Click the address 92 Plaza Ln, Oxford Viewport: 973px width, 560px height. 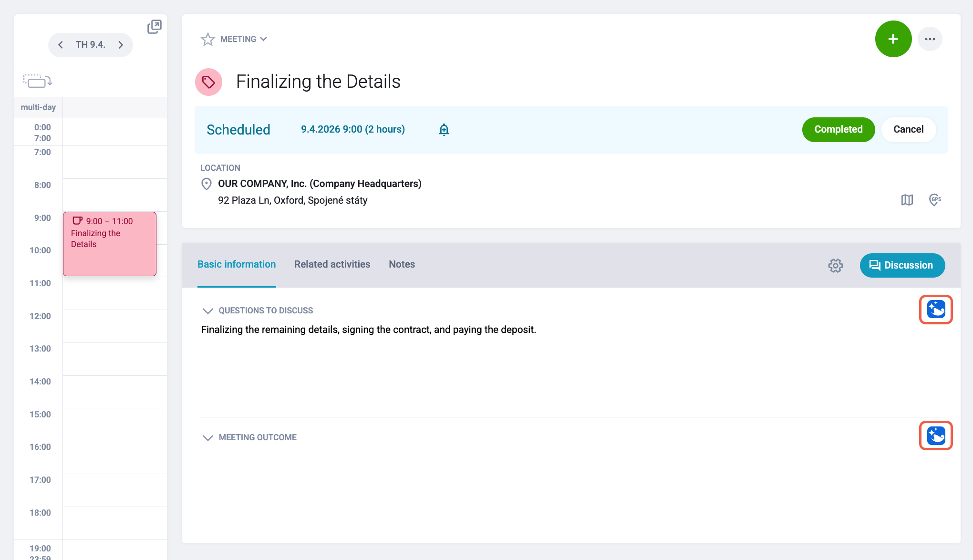(292, 200)
